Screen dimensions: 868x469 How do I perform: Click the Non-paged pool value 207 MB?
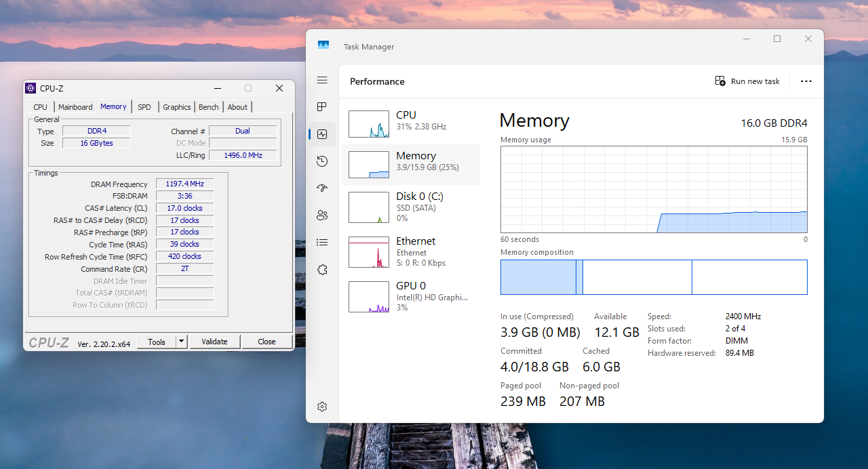pyautogui.click(x=582, y=401)
